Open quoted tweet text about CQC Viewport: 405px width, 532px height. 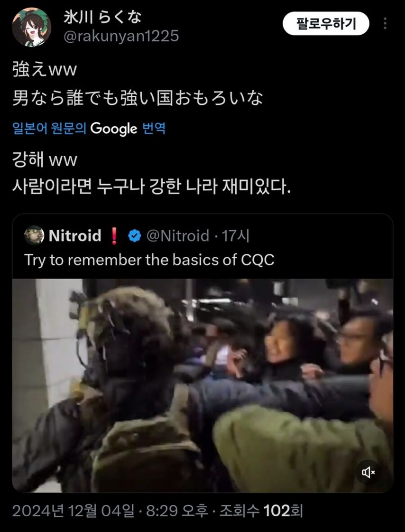(x=149, y=260)
